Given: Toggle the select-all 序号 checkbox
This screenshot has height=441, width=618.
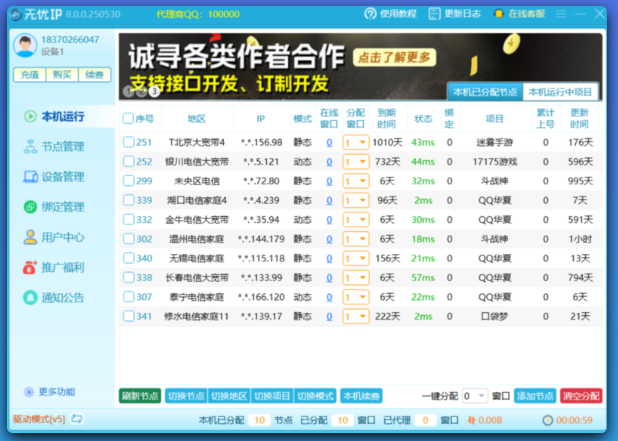Looking at the screenshot, I should point(128,118).
